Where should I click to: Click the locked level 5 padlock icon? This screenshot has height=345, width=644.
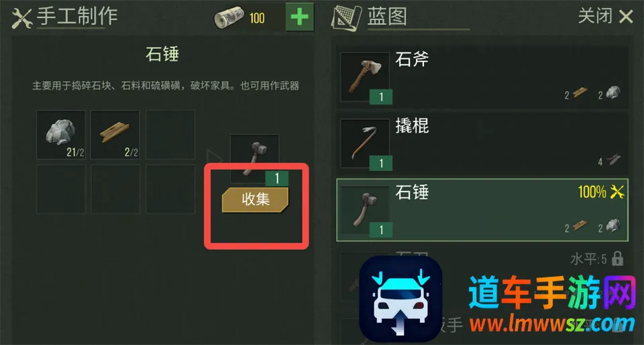617,259
